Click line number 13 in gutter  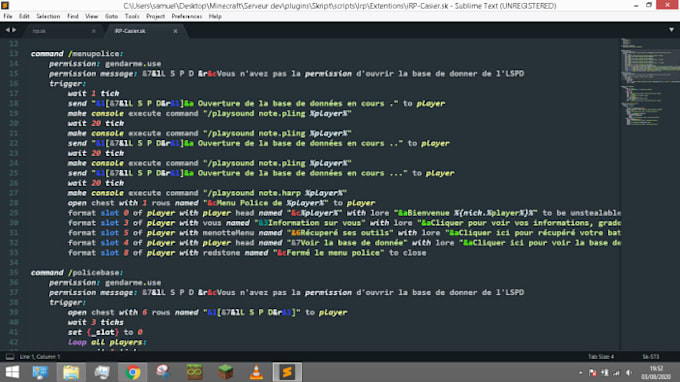coord(13,54)
